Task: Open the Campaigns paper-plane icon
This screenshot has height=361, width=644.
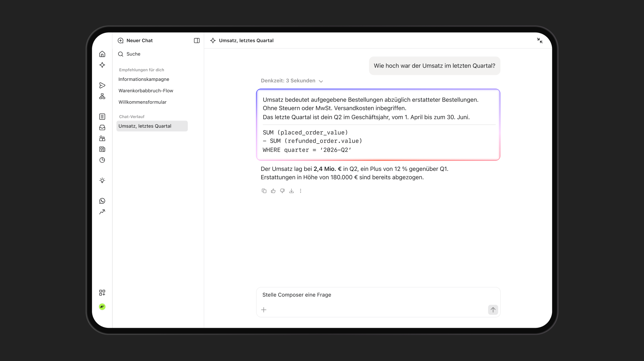Action: 102,85
